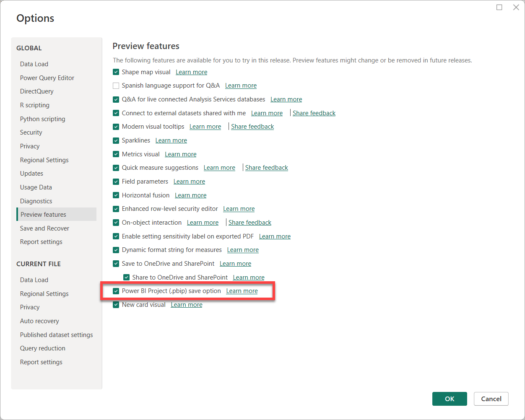The height and width of the screenshot is (420, 525).
Task: Close the Options dialog window
Action: [516, 7]
